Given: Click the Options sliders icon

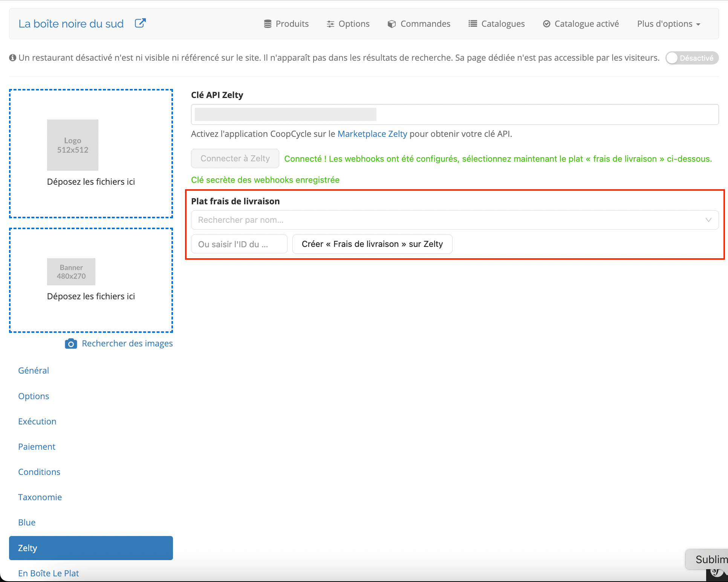Looking at the screenshot, I should click(x=330, y=24).
